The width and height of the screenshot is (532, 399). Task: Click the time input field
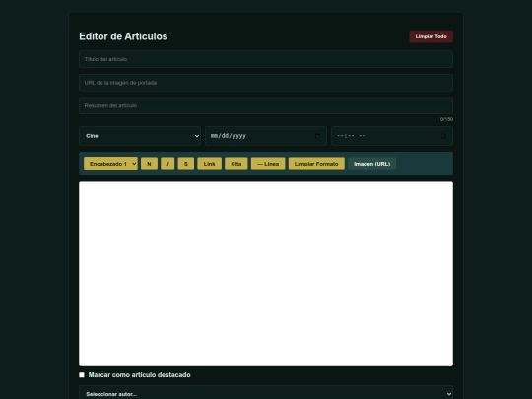(x=392, y=136)
